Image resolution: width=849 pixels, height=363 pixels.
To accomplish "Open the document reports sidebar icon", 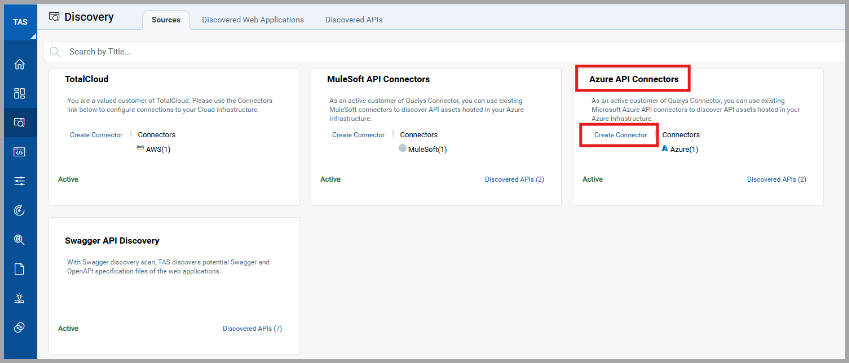I will 19,269.
